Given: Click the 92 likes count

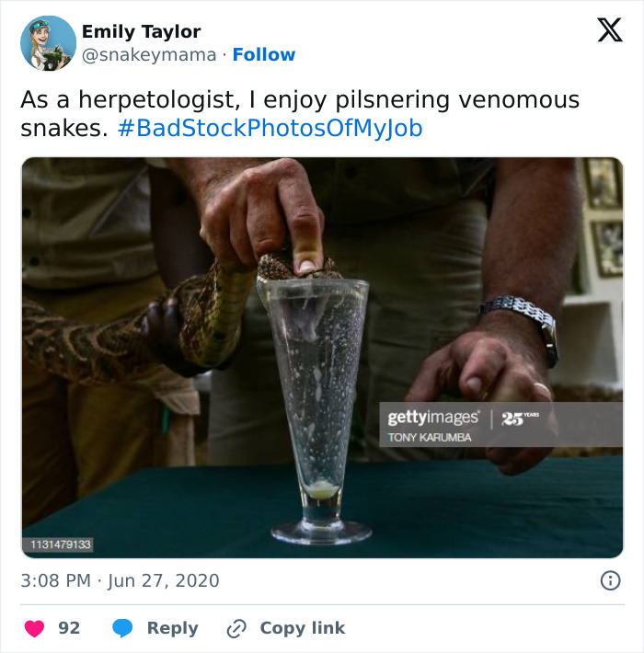Looking at the screenshot, I should pyautogui.click(x=69, y=628).
